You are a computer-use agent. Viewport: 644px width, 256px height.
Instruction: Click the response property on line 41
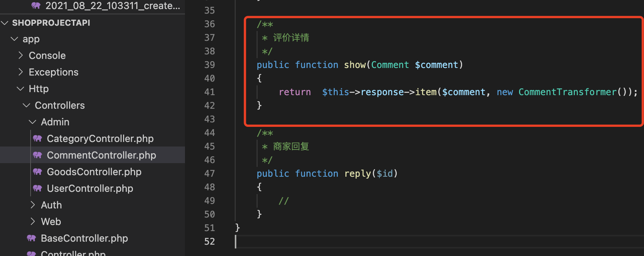(x=382, y=92)
